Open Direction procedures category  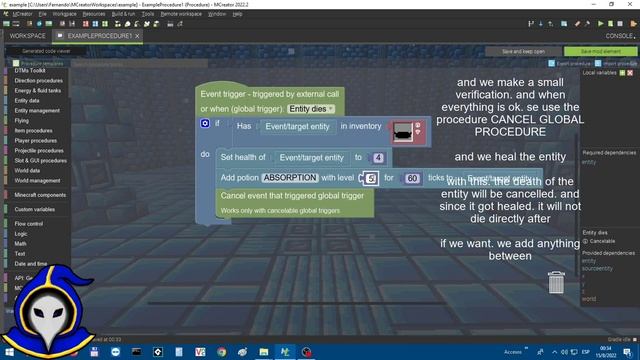click(38, 81)
